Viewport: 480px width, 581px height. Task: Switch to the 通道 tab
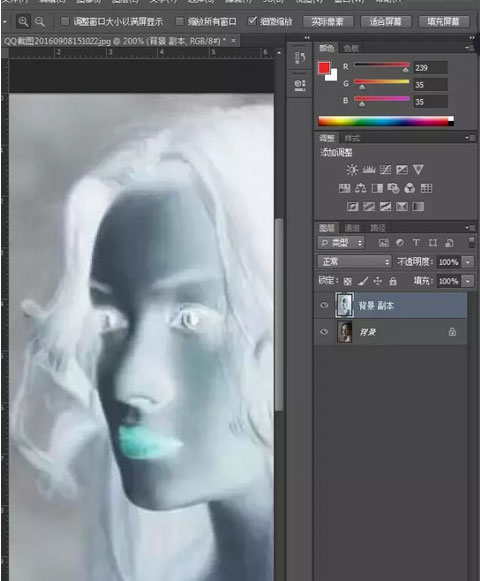click(351, 228)
